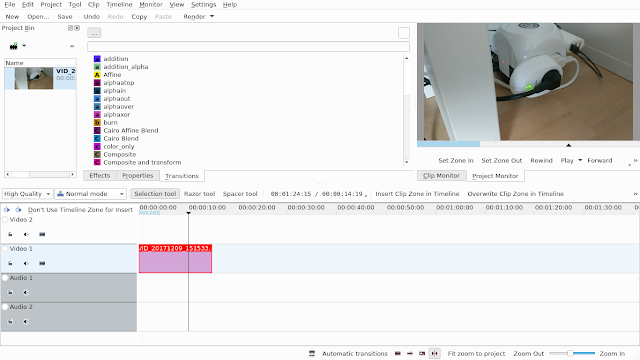This screenshot has width=640, height=360.
Task: Mute the Audio 1 track
Action: click(26, 292)
